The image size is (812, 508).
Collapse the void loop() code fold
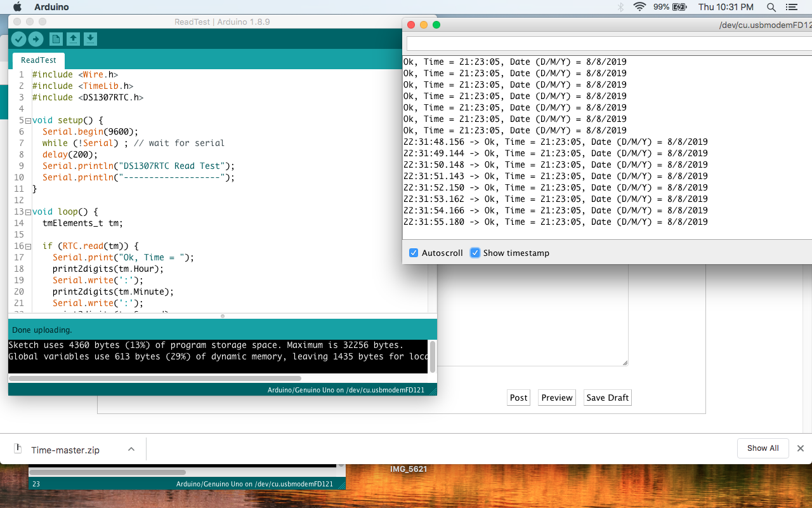point(29,212)
